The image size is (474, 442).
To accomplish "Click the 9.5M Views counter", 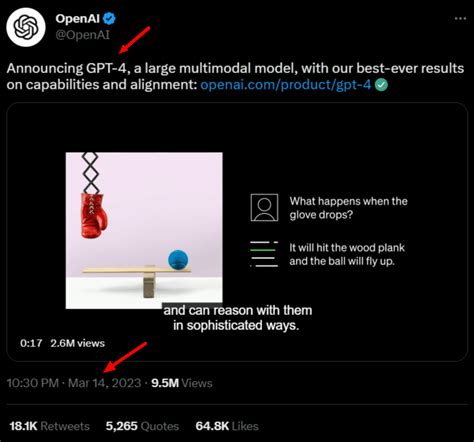I will point(182,383).
